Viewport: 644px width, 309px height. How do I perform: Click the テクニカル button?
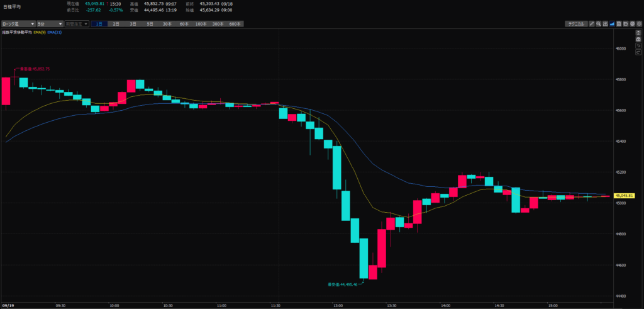pos(575,24)
